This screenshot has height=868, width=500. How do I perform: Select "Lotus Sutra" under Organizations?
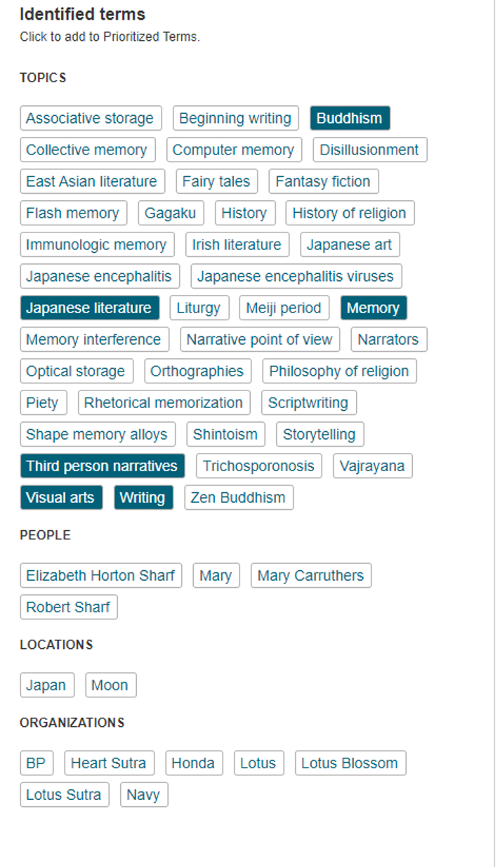tap(64, 794)
